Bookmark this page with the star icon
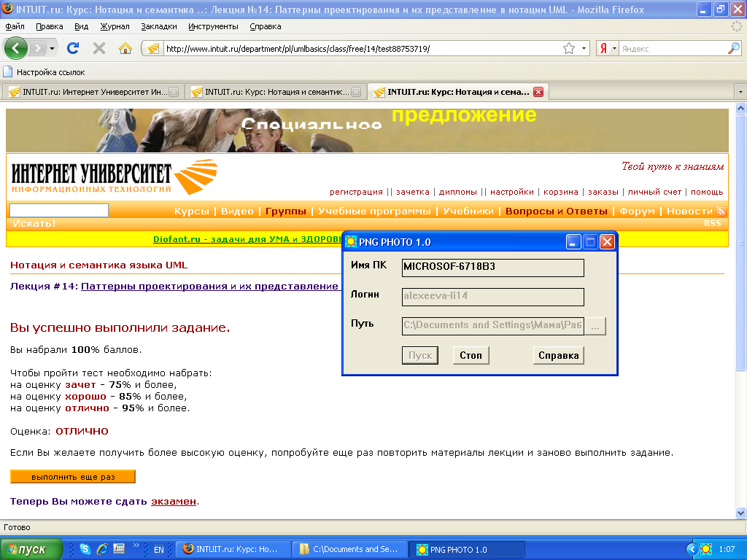This screenshot has height=560, width=747. 569,49
